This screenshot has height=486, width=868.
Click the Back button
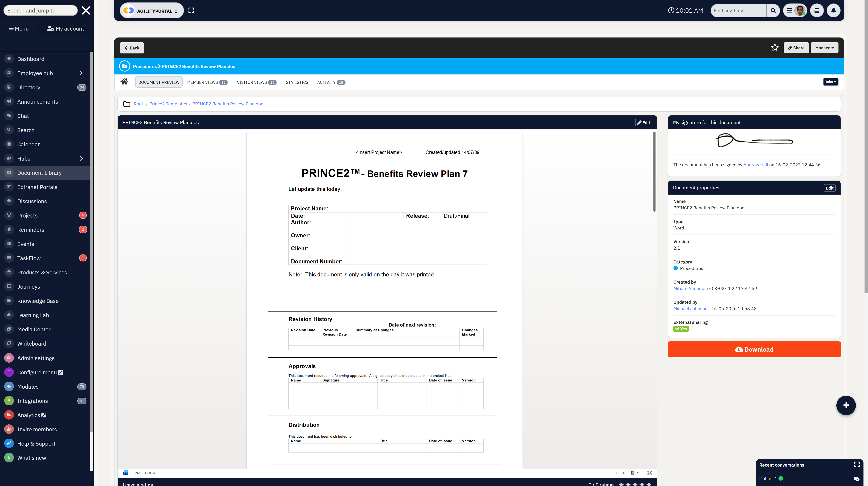(x=132, y=48)
